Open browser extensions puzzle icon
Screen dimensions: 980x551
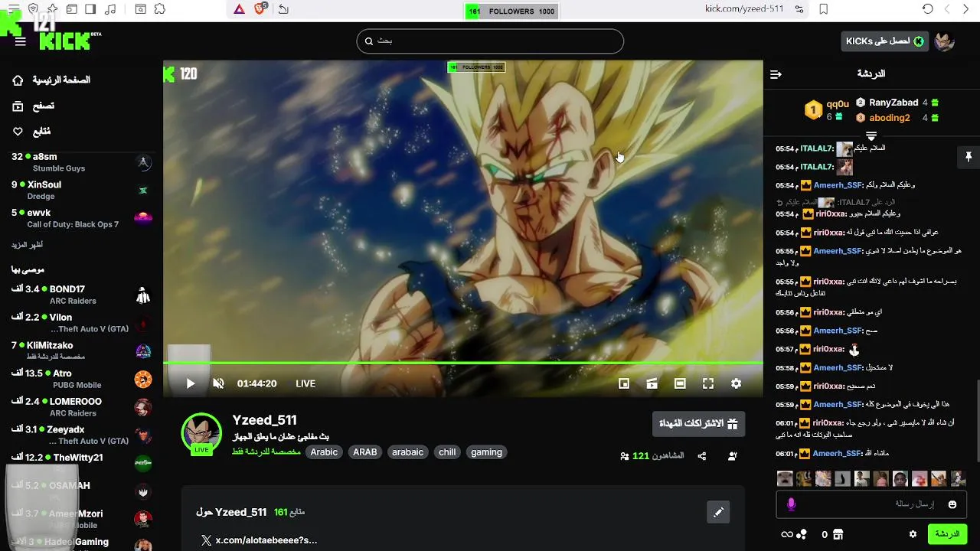(159, 9)
